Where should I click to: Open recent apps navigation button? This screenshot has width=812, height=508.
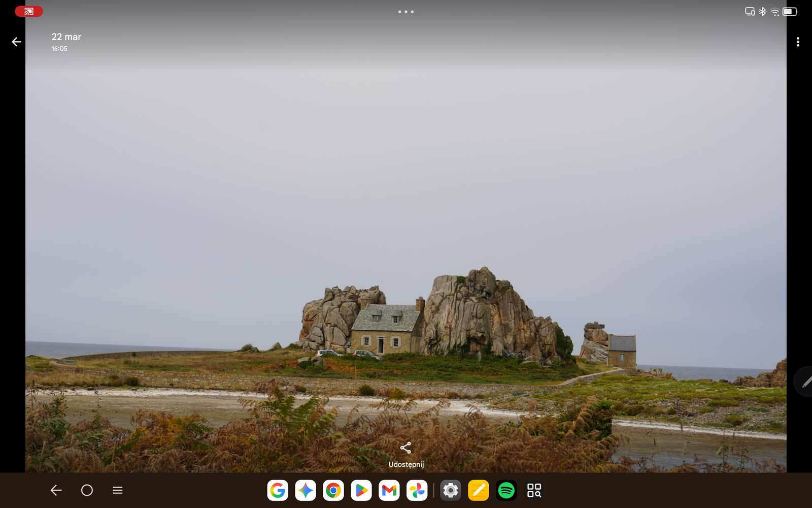(118, 490)
